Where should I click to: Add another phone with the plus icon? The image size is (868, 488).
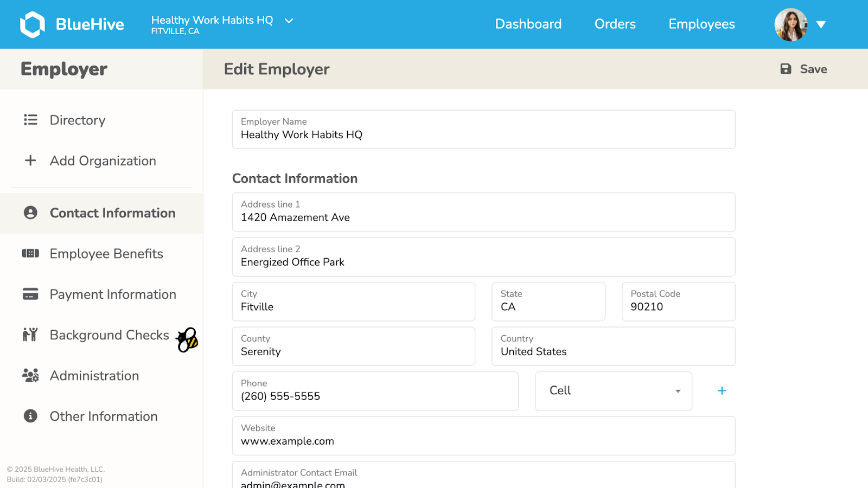[722, 391]
